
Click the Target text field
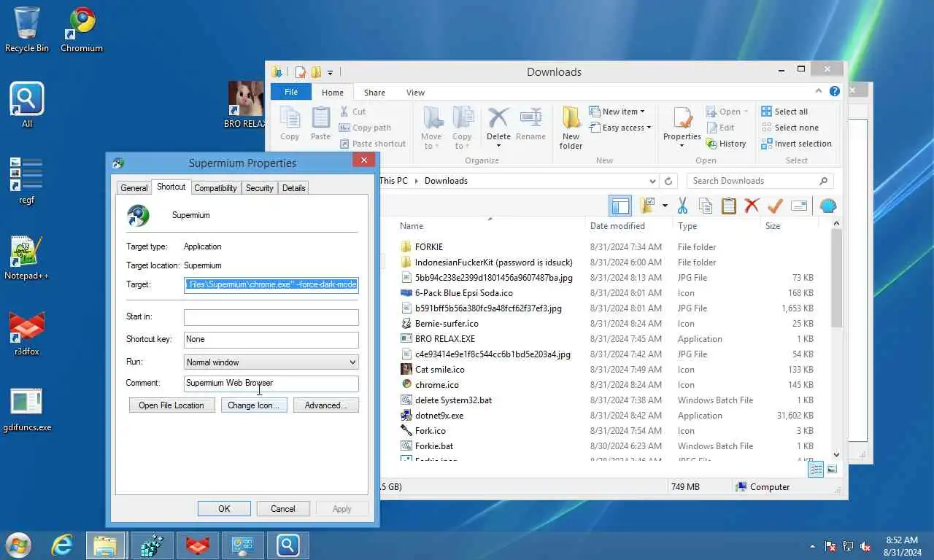coord(271,284)
